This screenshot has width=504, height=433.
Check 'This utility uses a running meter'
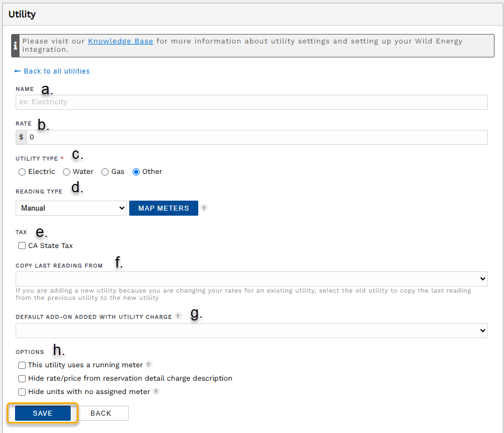click(x=22, y=365)
